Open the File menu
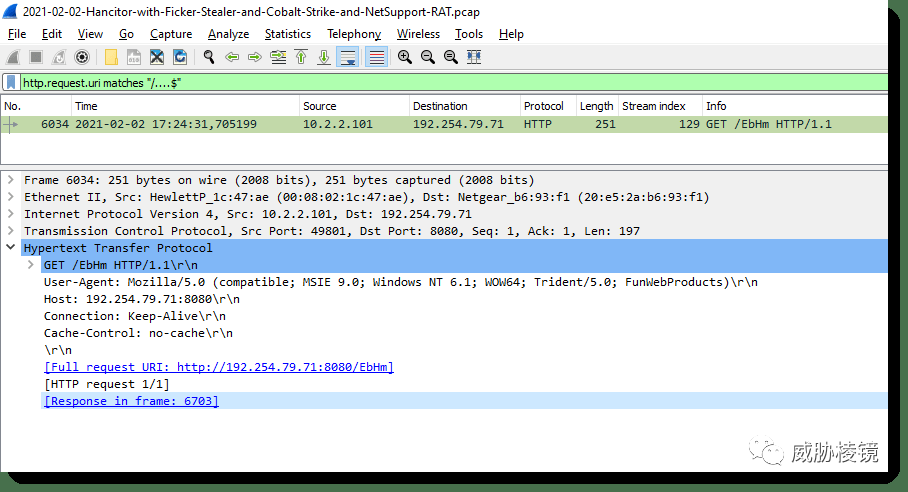 tap(17, 34)
